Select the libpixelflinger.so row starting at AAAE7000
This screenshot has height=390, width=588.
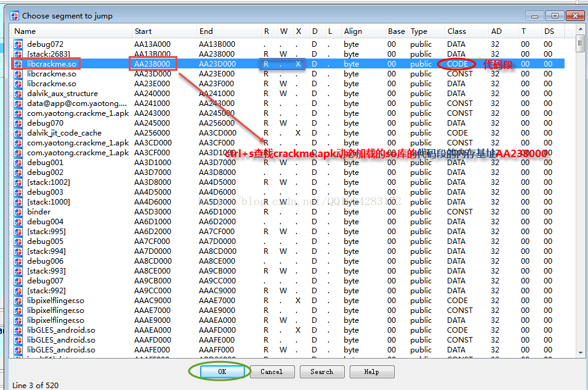coord(288,311)
